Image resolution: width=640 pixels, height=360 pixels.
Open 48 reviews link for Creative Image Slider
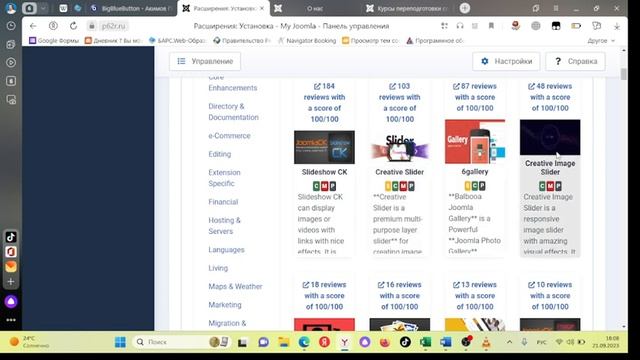tap(550, 97)
